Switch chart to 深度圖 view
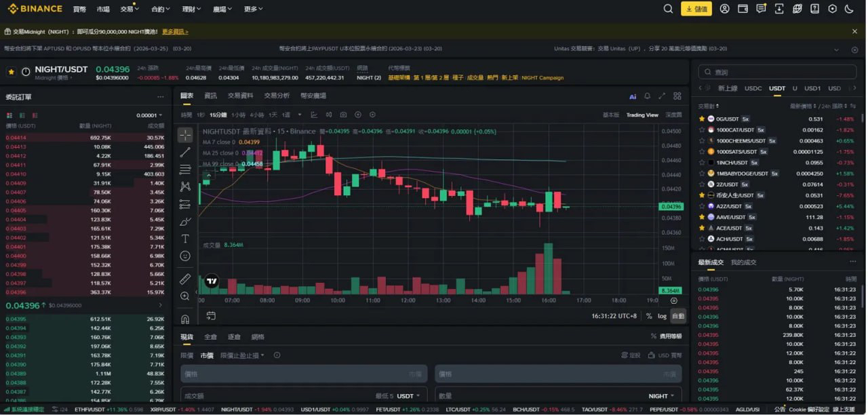The height and width of the screenshot is (415, 868). 673,115
